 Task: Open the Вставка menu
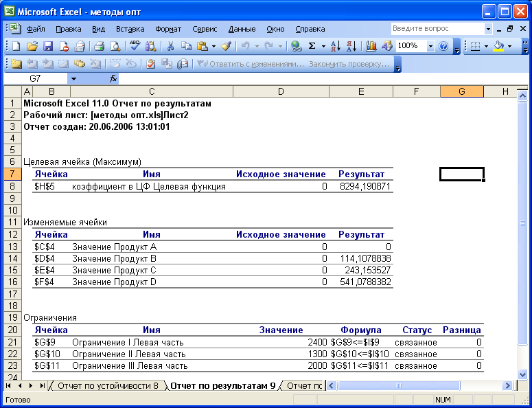click(x=130, y=29)
